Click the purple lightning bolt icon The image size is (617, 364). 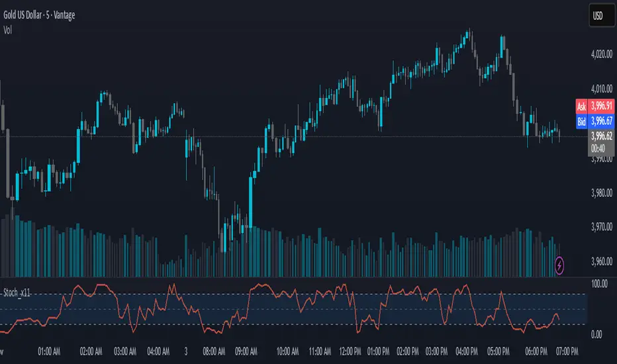point(561,265)
